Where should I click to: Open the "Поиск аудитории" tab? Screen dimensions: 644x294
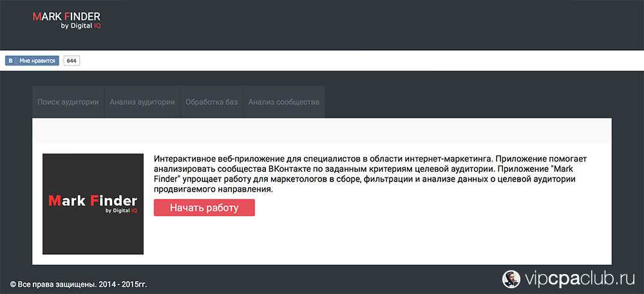point(68,102)
